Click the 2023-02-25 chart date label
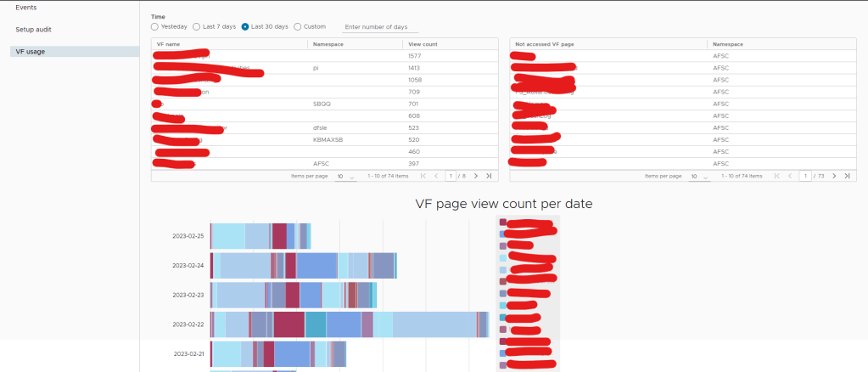 pyautogui.click(x=188, y=236)
